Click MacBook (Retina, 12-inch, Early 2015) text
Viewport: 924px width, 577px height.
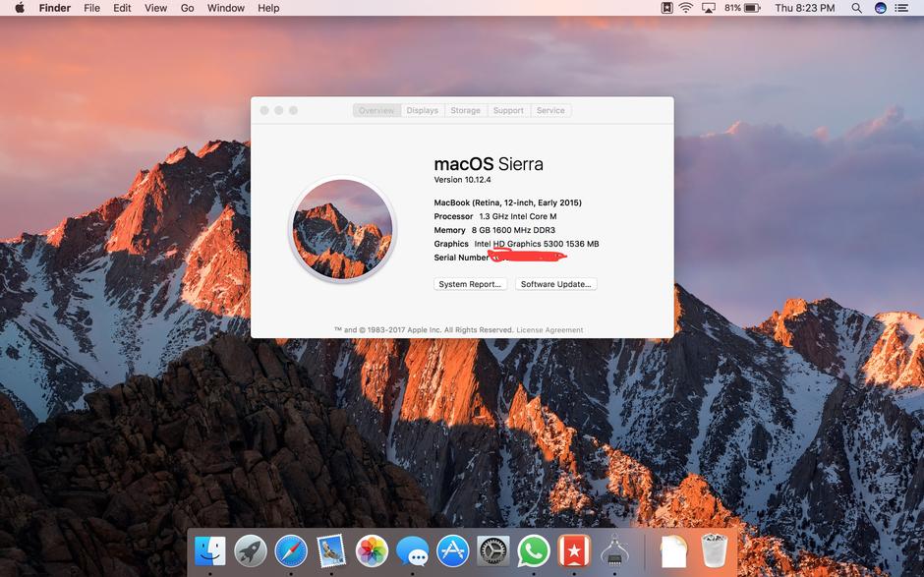tap(507, 202)
